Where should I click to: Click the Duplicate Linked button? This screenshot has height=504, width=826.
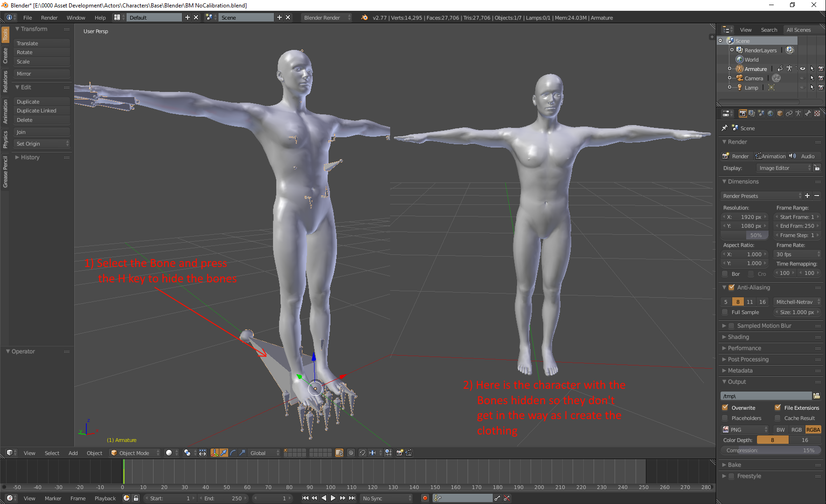(x=42, y=111)
